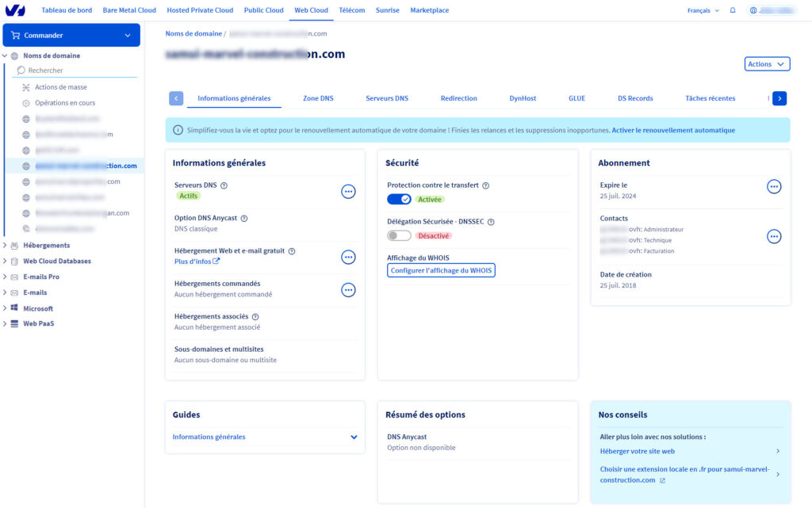The height and width of the screenshot is (508, 812).
Task: Expand the Web Cloud Databases section
Action: point(5,262)
